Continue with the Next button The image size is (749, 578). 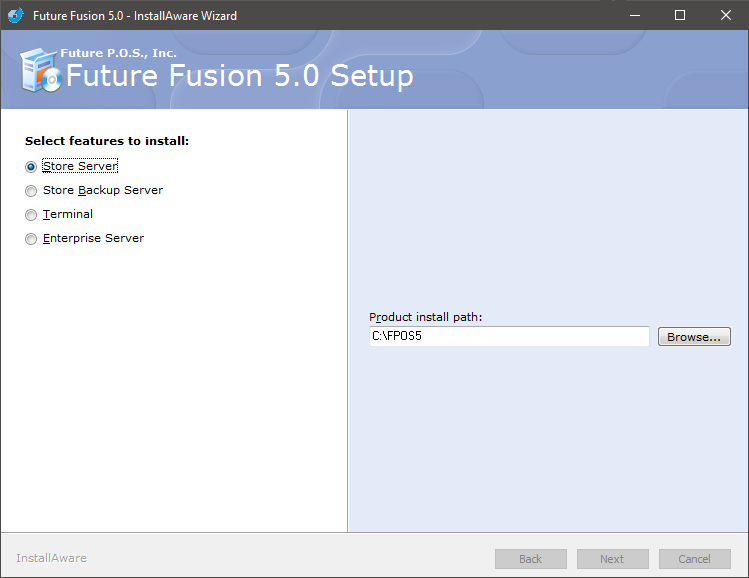tap(612, 559)
